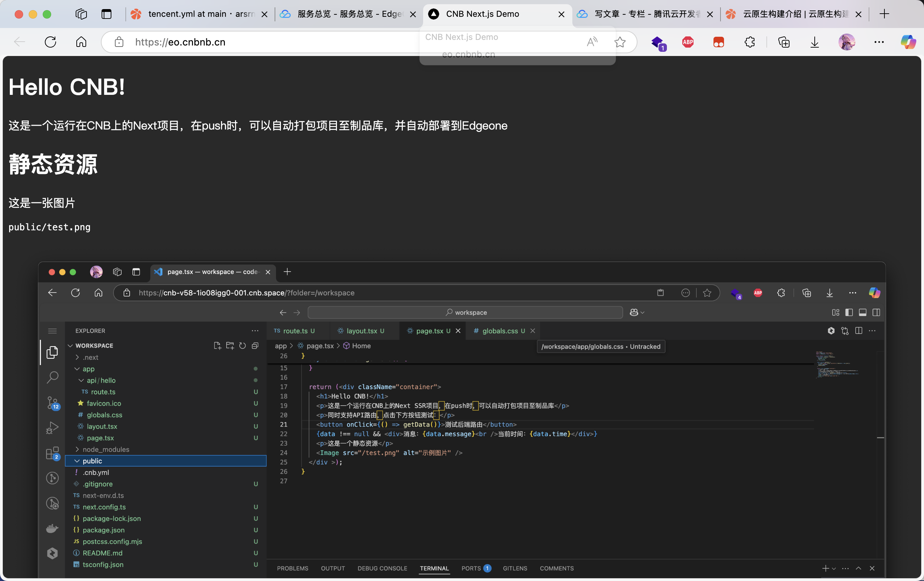Click the browser home icon
Screen dimensions: 924x581
pyautogui.click(x=81, y=42)
